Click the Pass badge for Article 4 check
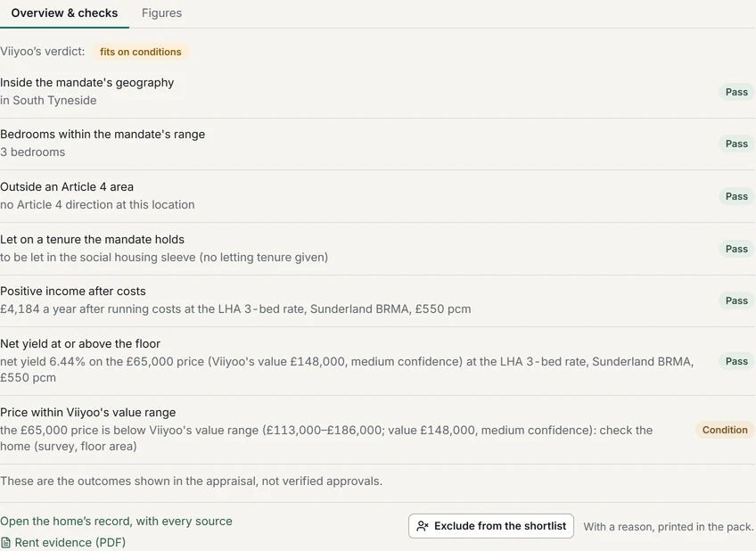 (x=736, y=196)
